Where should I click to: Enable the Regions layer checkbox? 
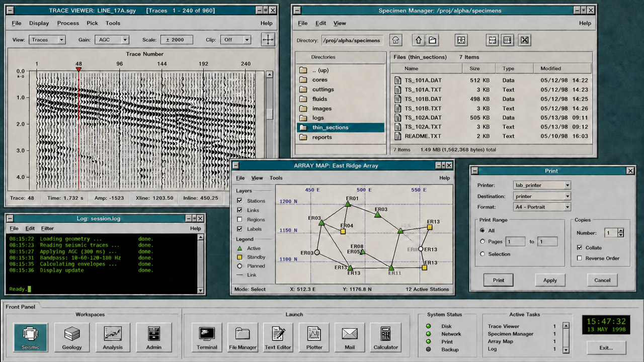click(239, 220)
